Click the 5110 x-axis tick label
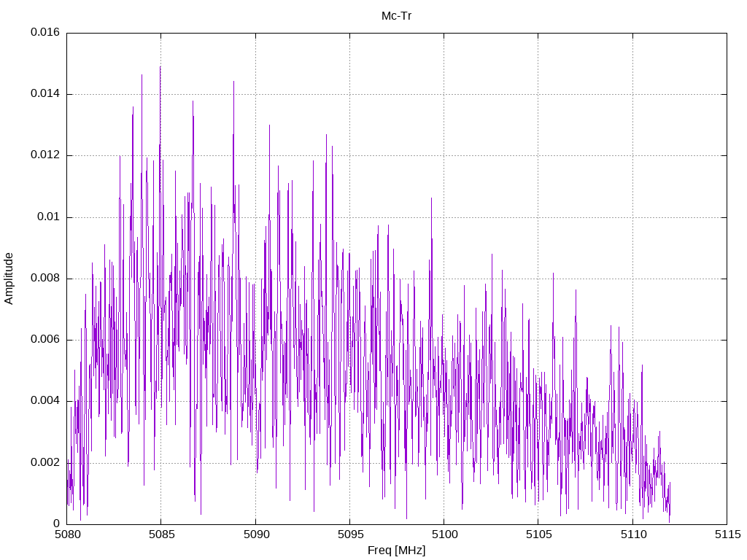 click(x=633, y=534)
